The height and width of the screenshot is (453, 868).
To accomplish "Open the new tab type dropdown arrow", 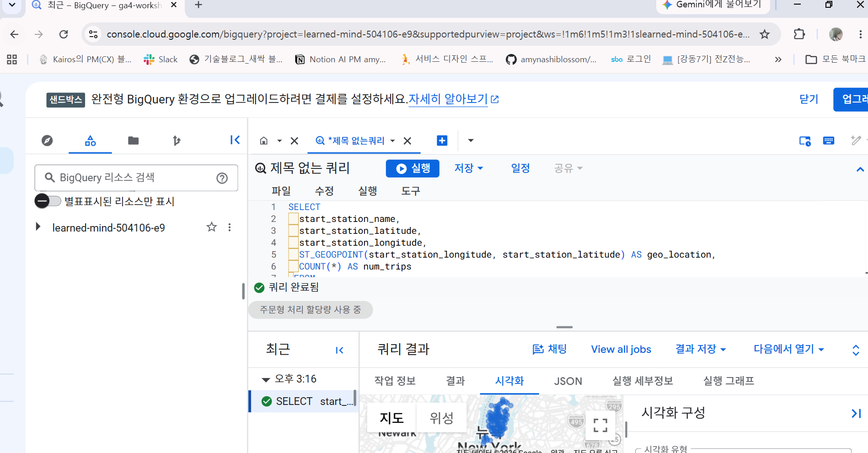I will [x=471, y=140].
